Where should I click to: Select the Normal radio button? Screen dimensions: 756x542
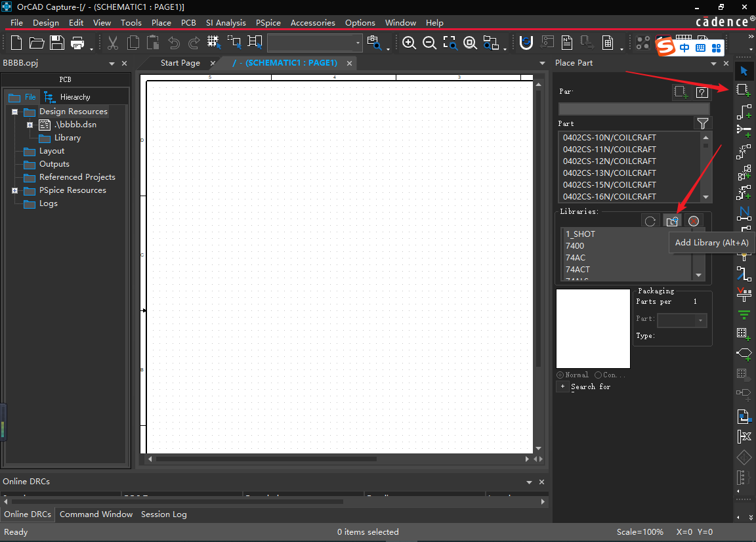pyautogui.click(x=560, y=375)
